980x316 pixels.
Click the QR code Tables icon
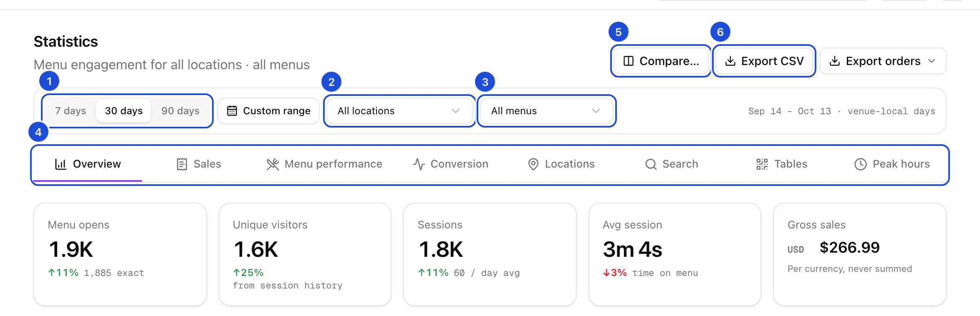point(762,164)
